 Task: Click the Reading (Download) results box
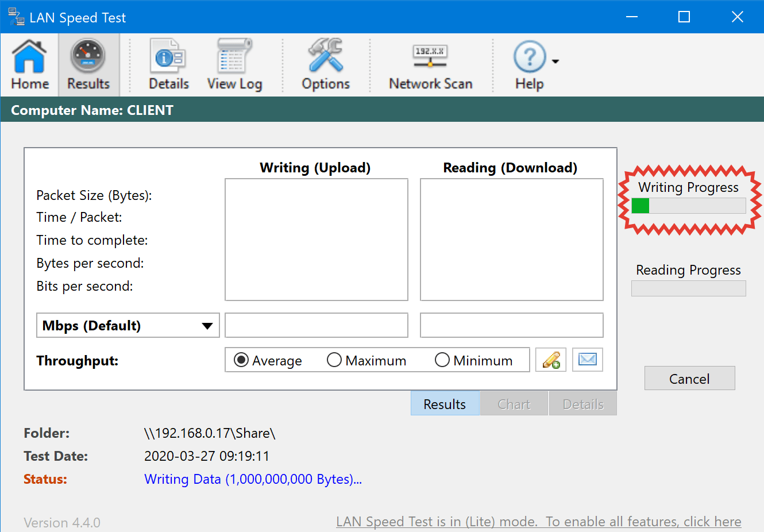point(512,240)
